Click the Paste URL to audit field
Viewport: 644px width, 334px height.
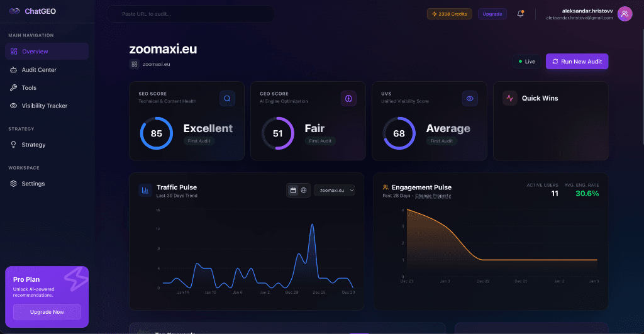190,14
